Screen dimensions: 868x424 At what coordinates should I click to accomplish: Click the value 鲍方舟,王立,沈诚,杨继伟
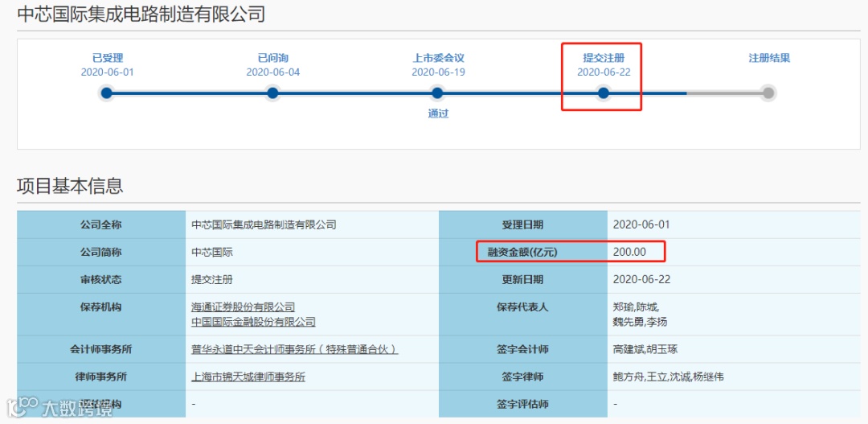tap(669, 377)
